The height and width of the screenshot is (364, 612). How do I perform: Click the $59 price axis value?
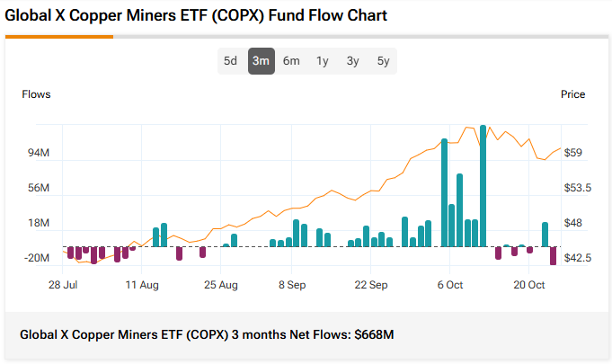pos(573,153)
